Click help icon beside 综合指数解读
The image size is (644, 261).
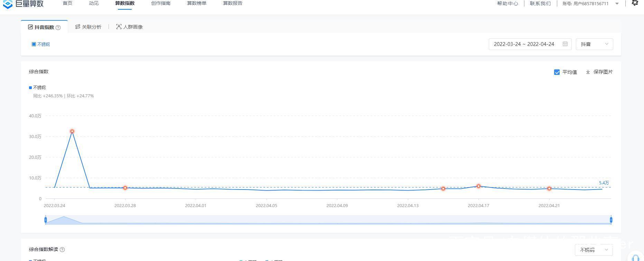(62, 250)
